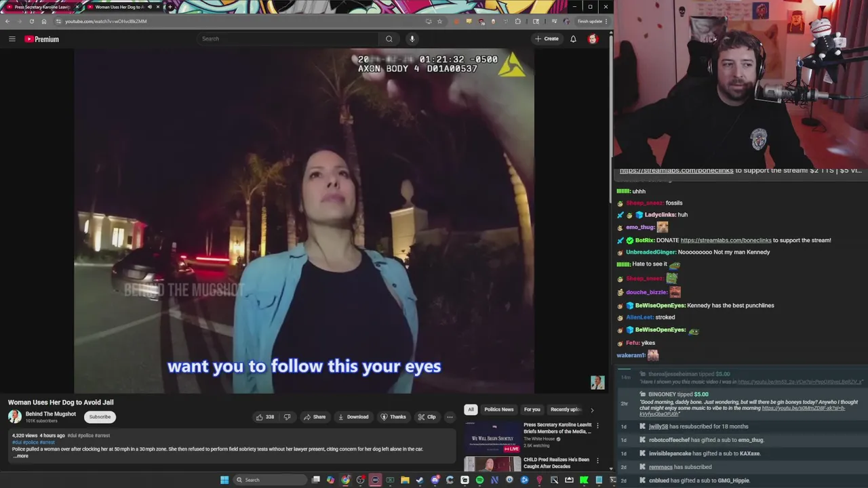
Task: Download the video
Action: 353,417
